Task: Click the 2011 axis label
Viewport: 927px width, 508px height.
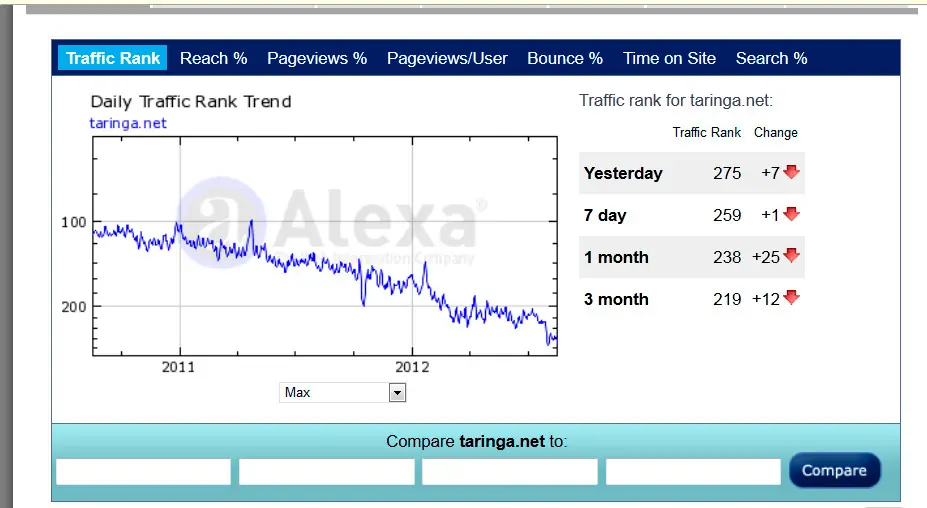Action: [179, 367]
